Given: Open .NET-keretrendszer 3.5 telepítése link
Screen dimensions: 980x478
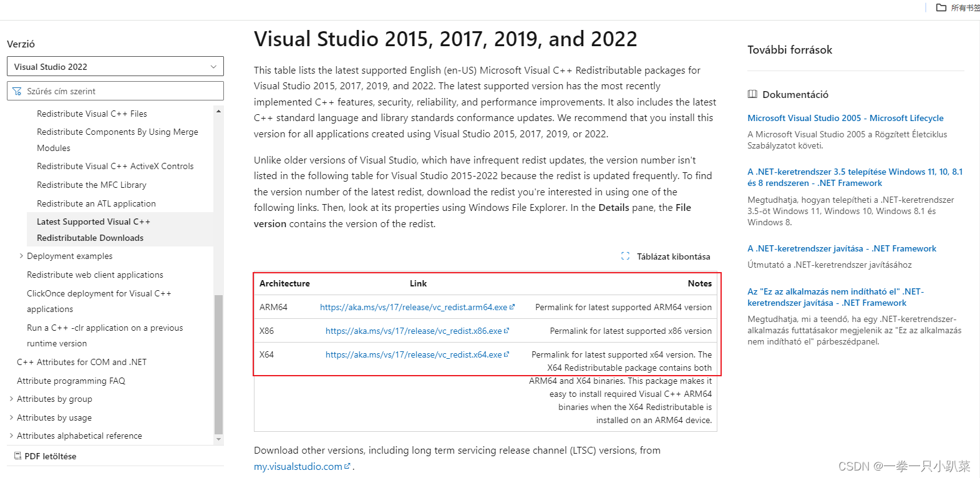Looking at the screenshot, I should 855,177.
